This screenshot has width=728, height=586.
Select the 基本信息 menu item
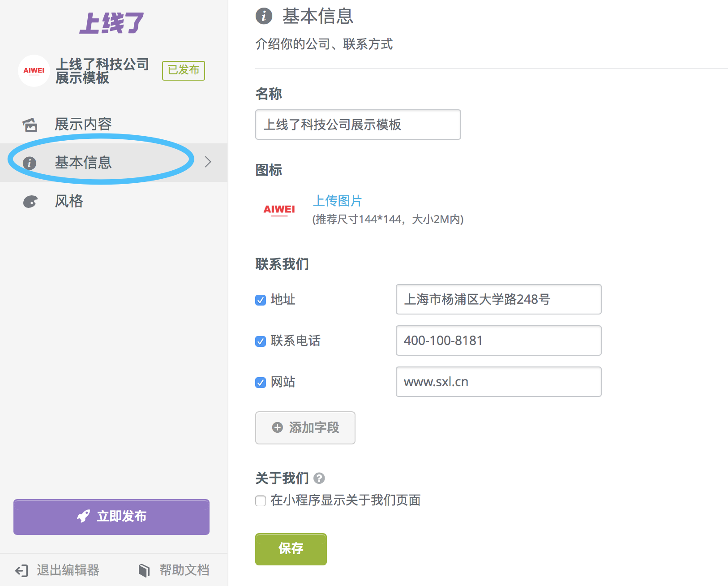tap(114, 162)
